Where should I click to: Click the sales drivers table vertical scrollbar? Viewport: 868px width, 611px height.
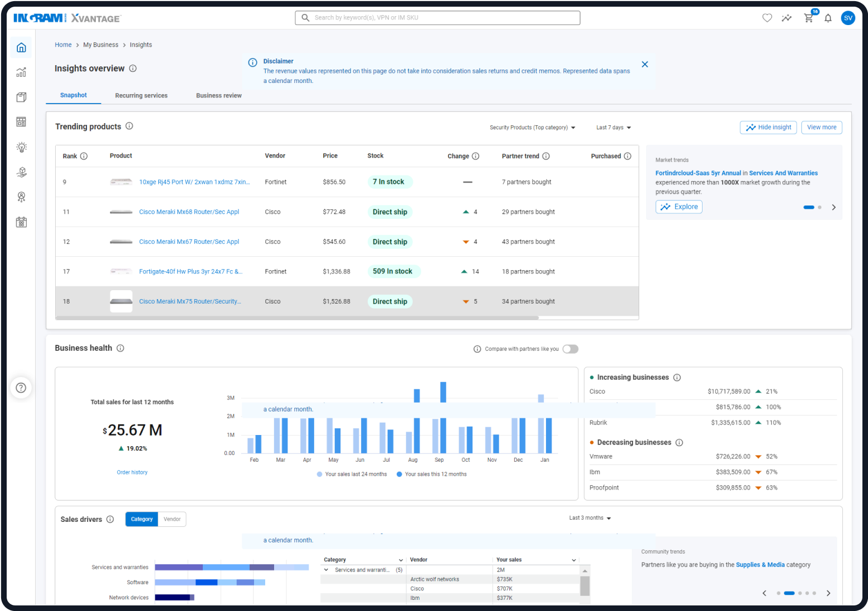(585, 586)
